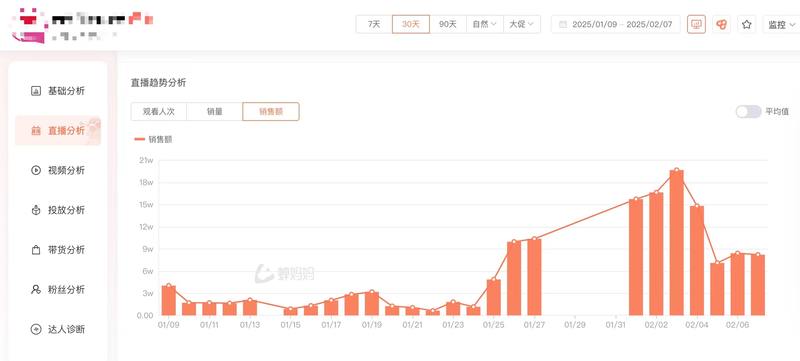Screen dimensions: 800x361
Task: Expand the 自然 dropdown
Action: click(485, 24)
